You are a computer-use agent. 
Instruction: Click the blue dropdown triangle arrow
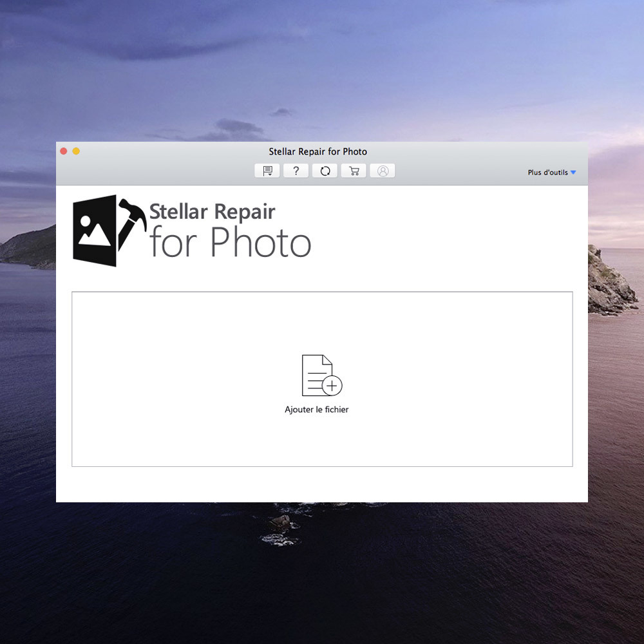click(573, 173)
